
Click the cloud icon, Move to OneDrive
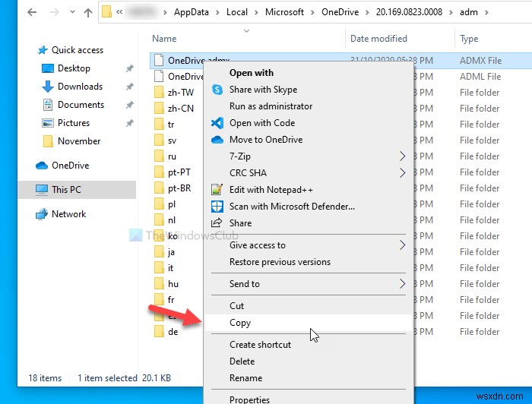pyautogui.click(x=217, y=140)
